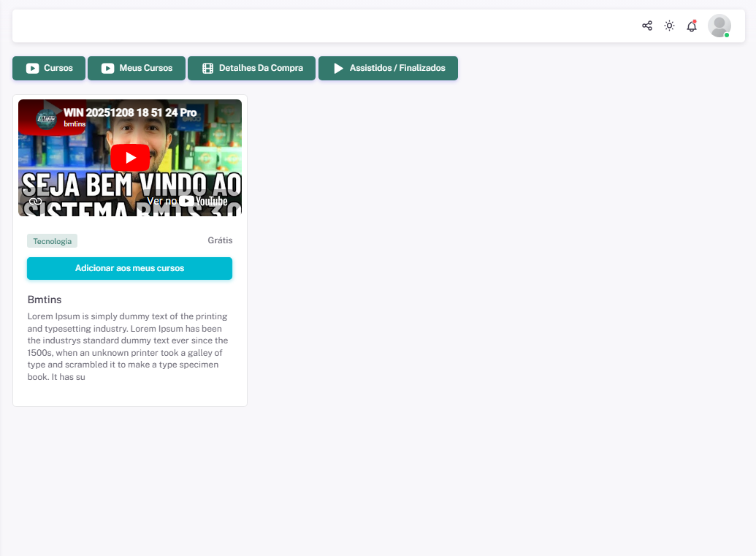Go to Assistidos / Finalizados tab

tap(388, 68)
